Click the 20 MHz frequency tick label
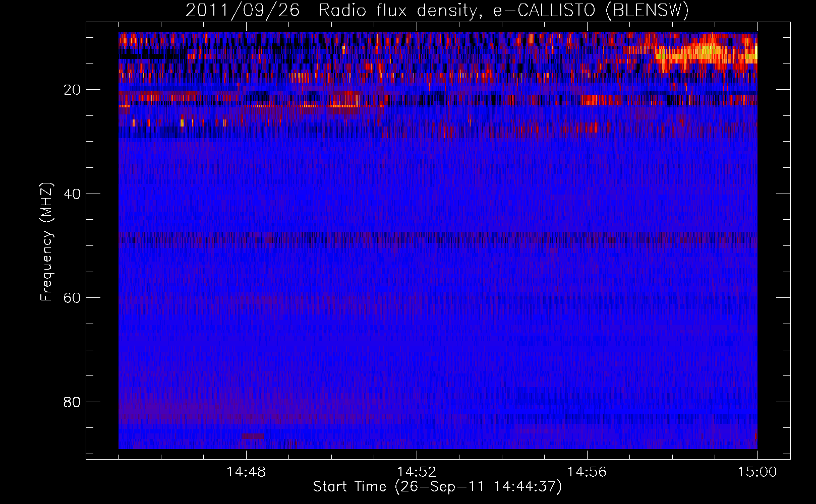Image resolution: width=816 pixels, height=504 pixels. (x=72, y=90)
